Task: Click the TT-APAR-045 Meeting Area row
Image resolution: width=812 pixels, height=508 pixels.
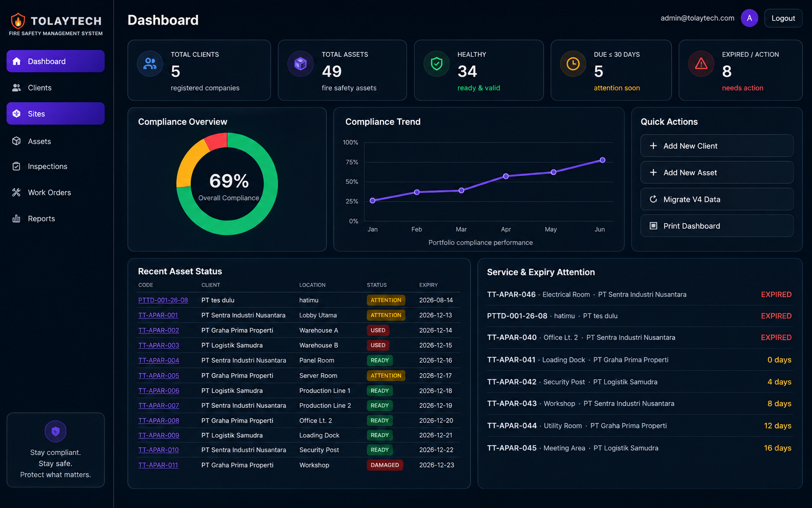Action: (x=639, y=448)
